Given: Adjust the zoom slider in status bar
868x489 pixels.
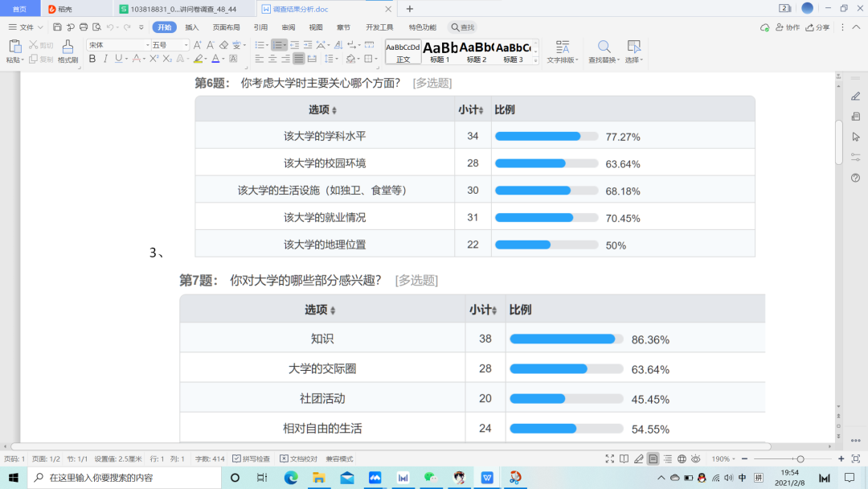Looking at the screenshot, I should [x=800, y=458].
